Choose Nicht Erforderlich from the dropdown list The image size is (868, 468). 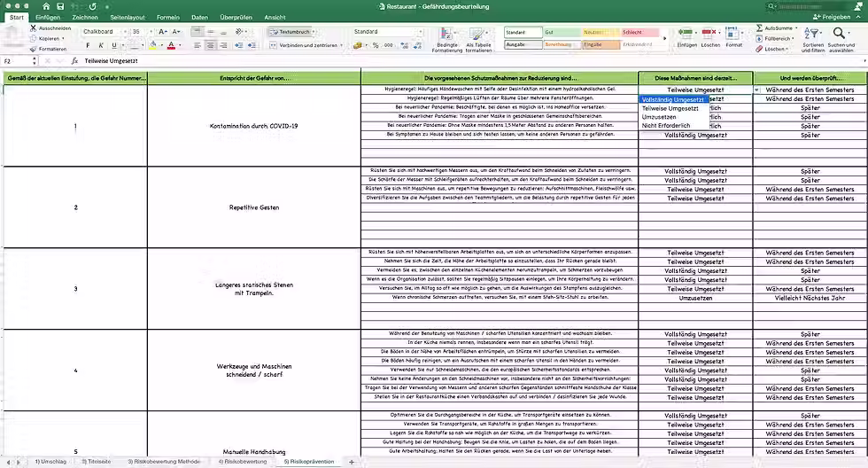coord(673,126)
